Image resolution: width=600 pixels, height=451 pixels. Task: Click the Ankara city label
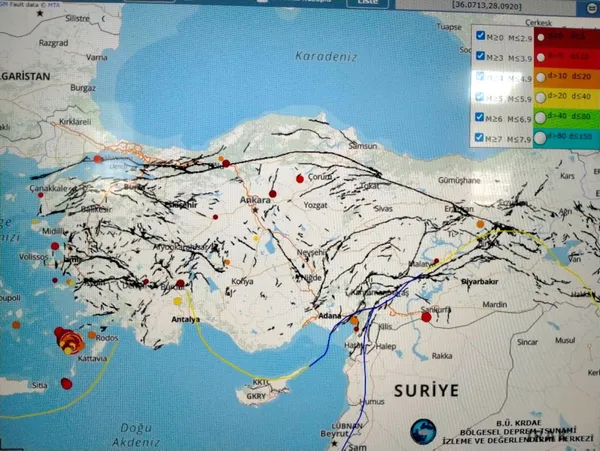click(255, 200)
